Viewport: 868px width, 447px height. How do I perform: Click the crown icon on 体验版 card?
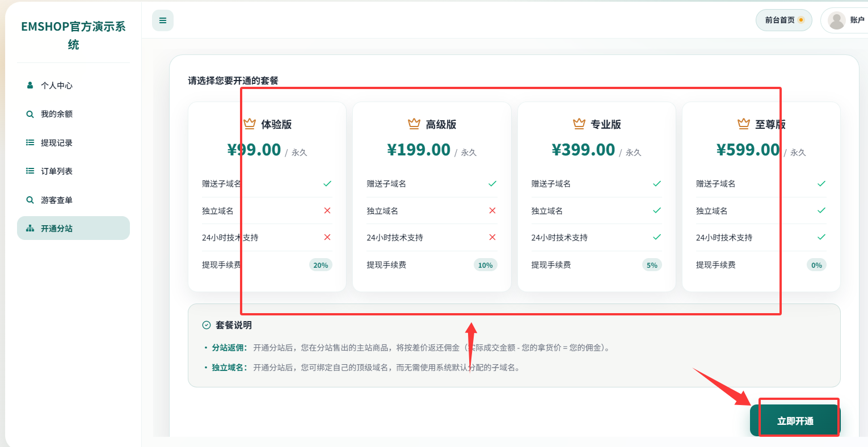(250, 123)
